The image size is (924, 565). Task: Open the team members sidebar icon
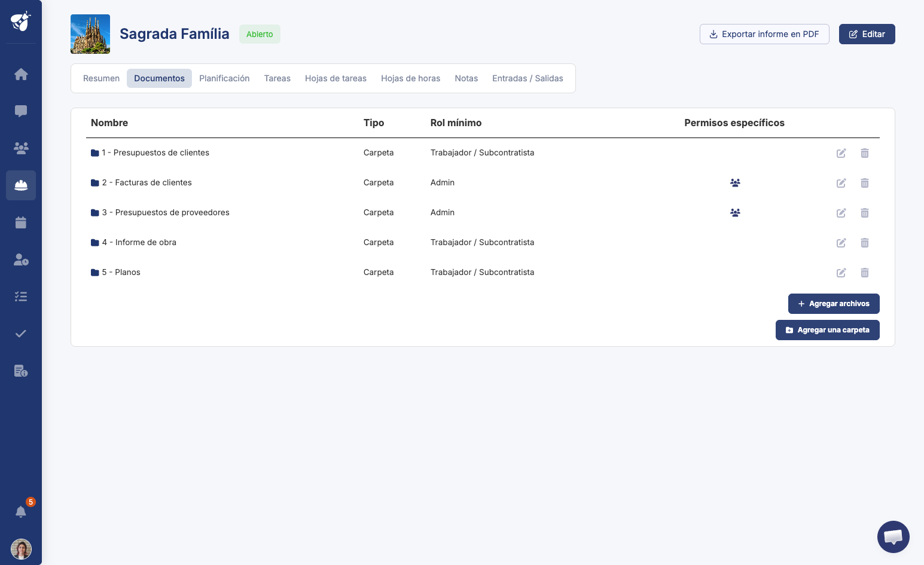tap(21, 148)
